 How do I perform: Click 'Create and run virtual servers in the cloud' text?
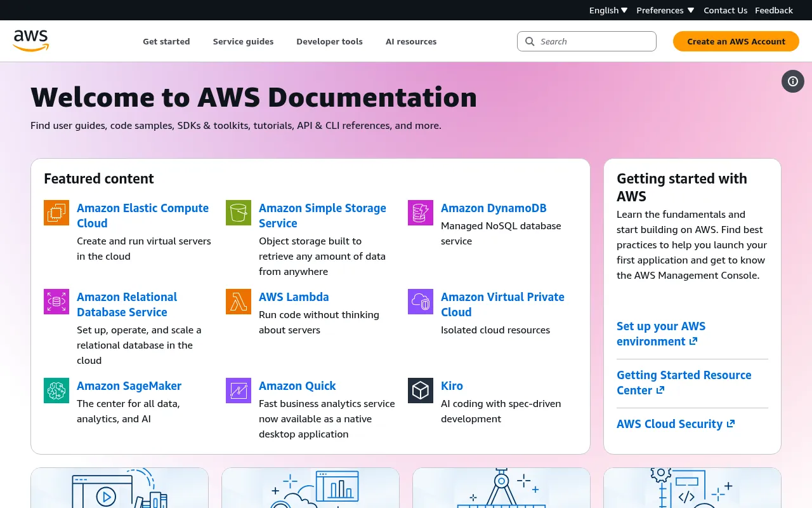(144, 248)
